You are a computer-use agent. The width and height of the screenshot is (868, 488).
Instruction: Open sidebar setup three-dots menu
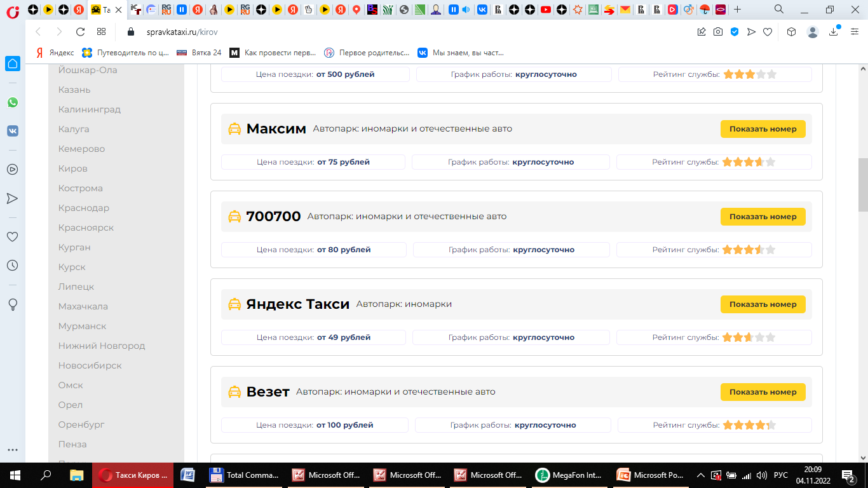[x=12, y=450]
